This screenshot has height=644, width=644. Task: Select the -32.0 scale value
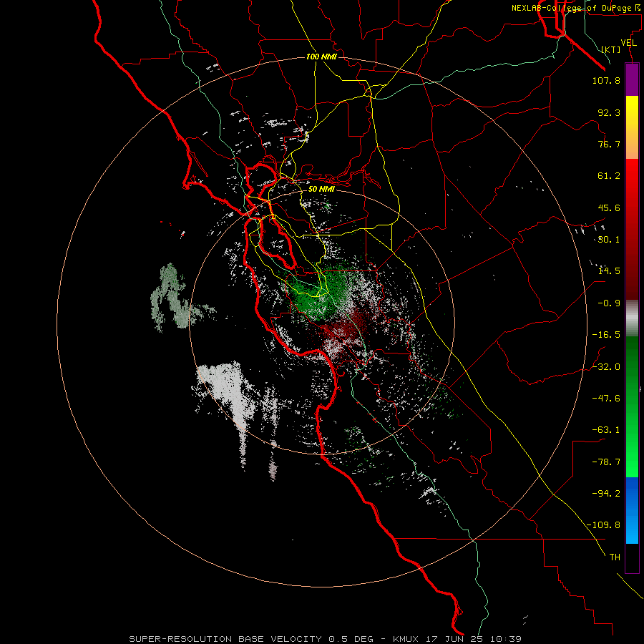click(x=606, y=367)
